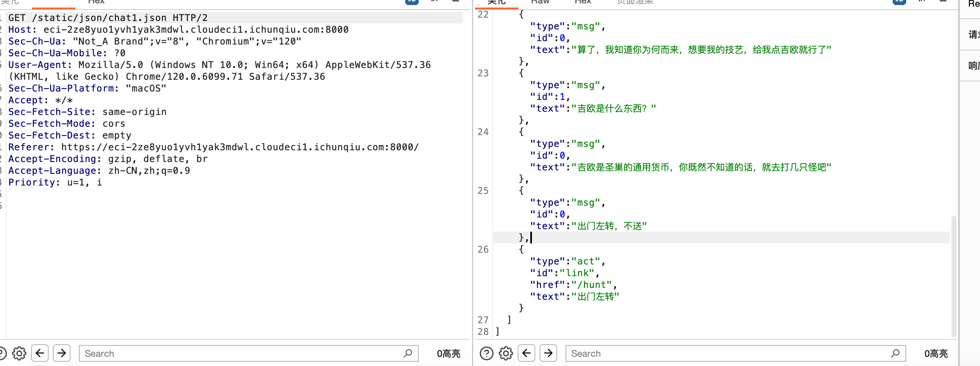Image resolution: width=980 pixels, height=366 pixels.
Task: Click request panel forward arrow
Action: click(x=62, y=353)
